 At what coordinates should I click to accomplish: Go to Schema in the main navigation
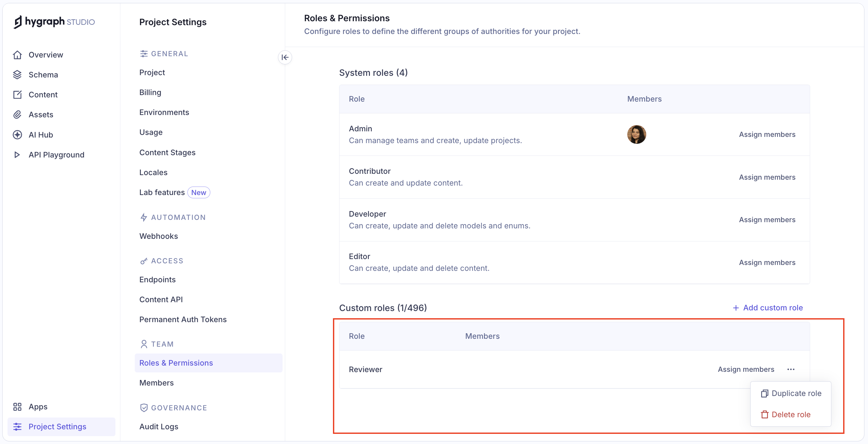[x=43, y=75]
